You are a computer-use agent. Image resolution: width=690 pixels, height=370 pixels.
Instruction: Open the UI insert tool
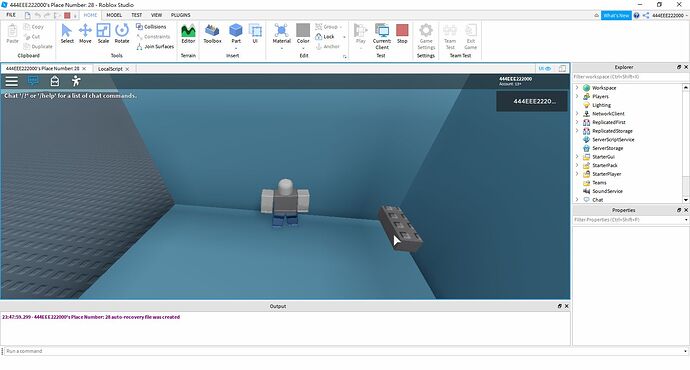(255, 33)
